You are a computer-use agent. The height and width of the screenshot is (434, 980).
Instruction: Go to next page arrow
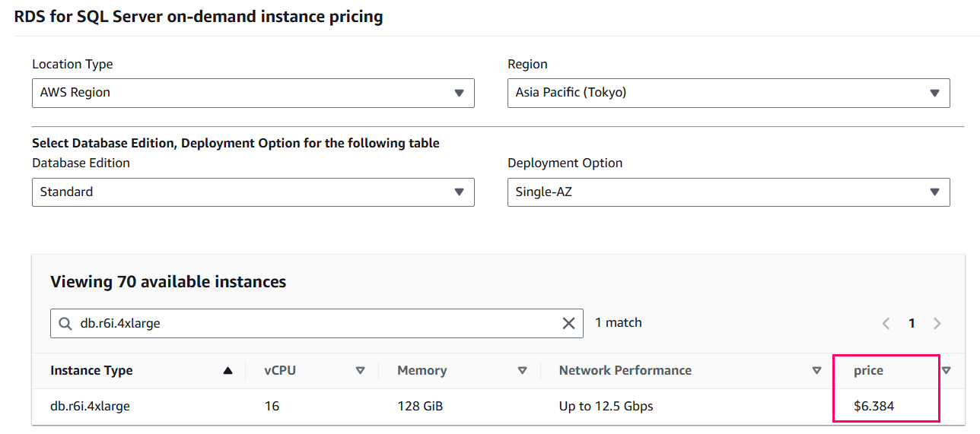click(937, 323)
